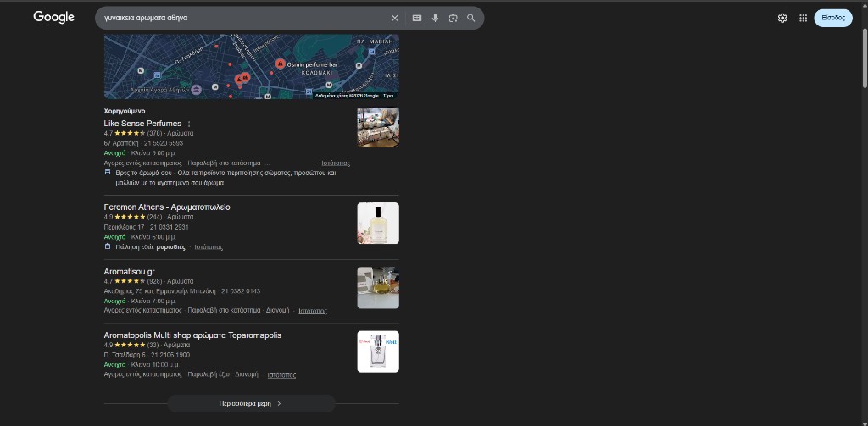868x426 pixels.
Task: Click the Aromatisou.gr photo thumbnail
Action: point(378,288)
